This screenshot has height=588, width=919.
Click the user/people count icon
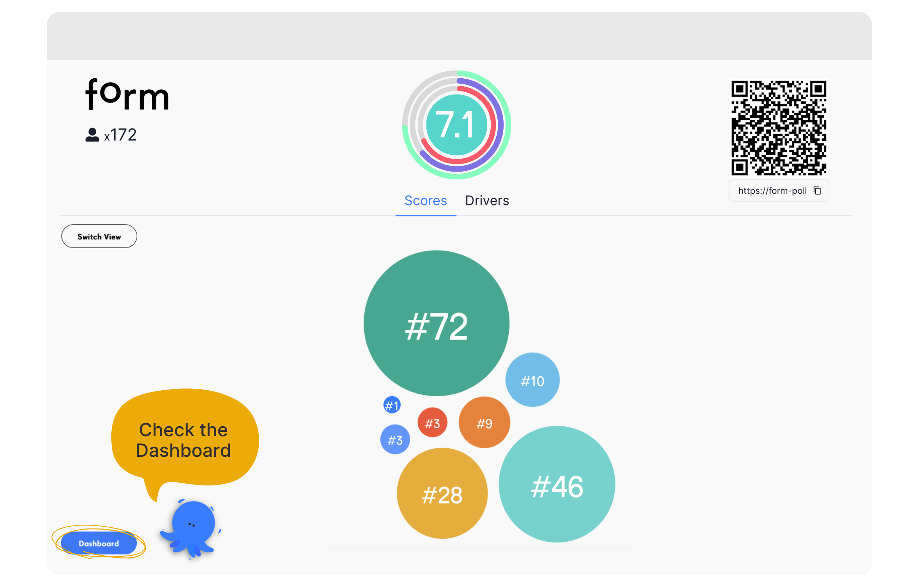pos(92,134)
